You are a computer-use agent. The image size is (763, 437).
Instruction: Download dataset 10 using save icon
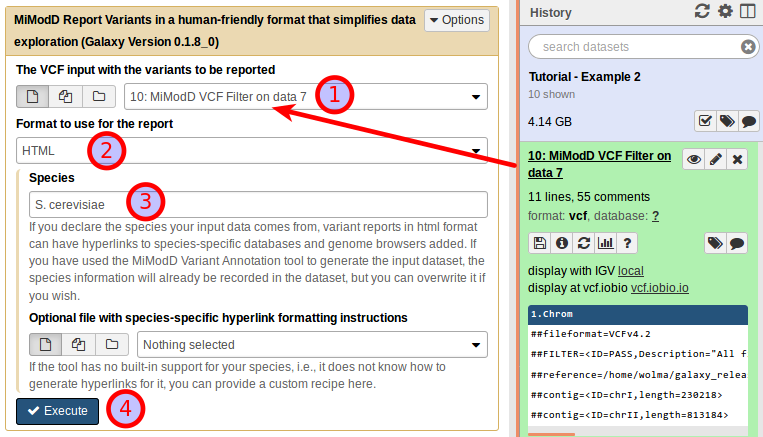pos(540,243)
